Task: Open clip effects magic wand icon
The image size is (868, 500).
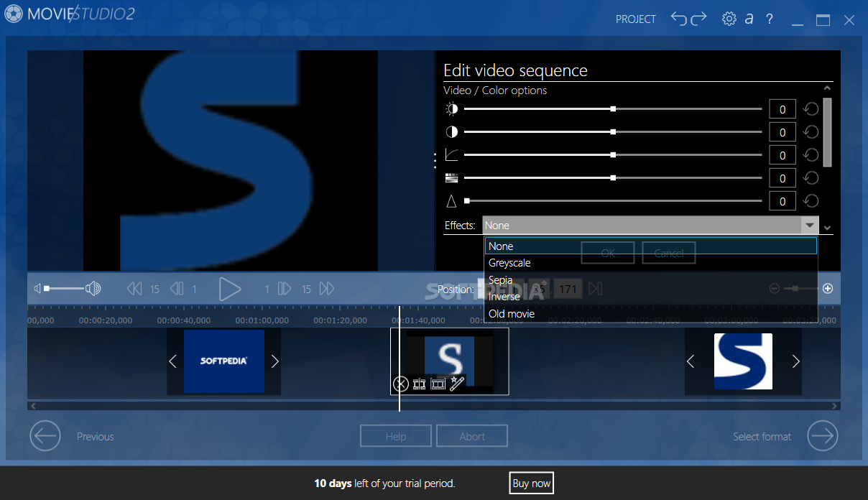Action: (x=457, y=384)
